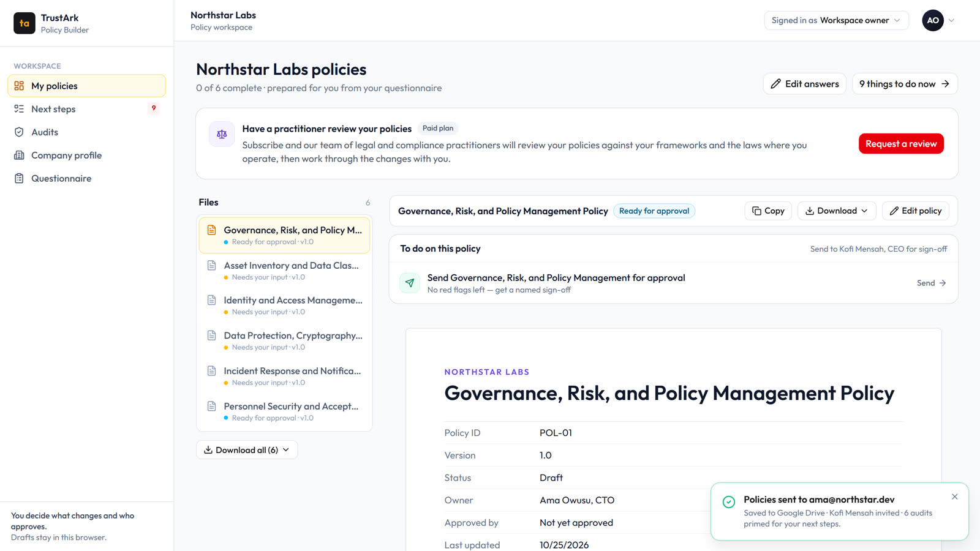Click the Questionnaire clipboard icon
The height and width of the screenshot is (551, 980).
click(19, 179)
